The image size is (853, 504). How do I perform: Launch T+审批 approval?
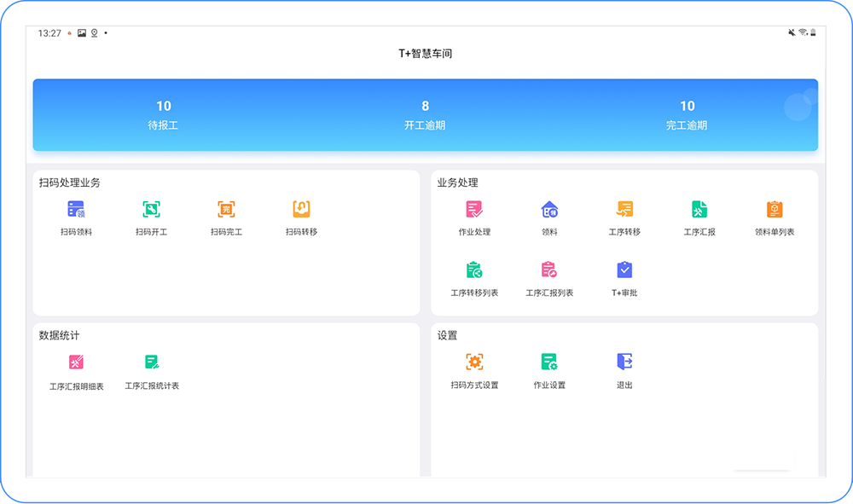[624, 271]
